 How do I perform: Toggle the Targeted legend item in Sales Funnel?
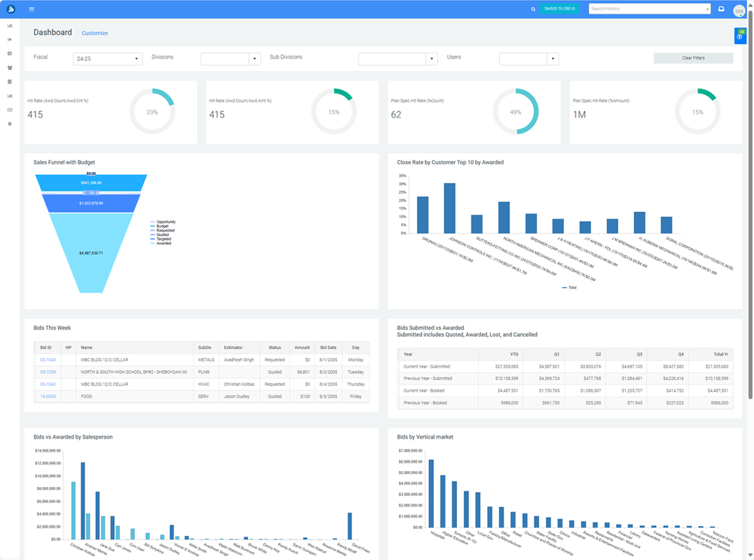click(x=161, y=239)
